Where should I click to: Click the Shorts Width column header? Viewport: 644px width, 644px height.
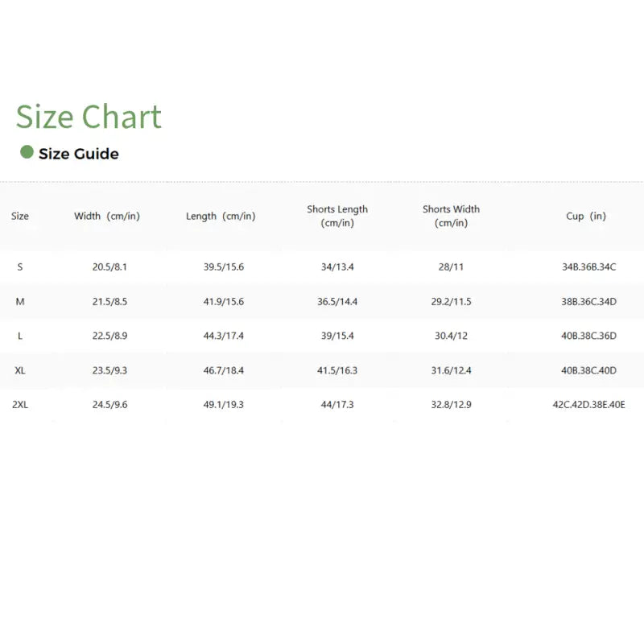point(451,216)
